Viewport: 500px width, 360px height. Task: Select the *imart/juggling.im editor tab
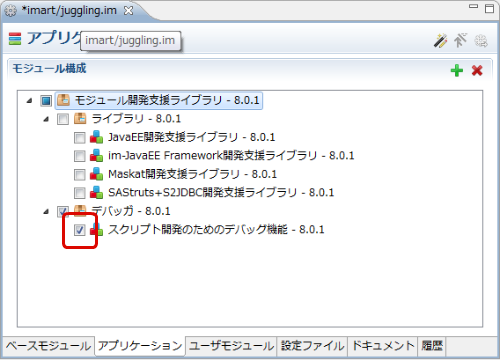coord(69,11)
